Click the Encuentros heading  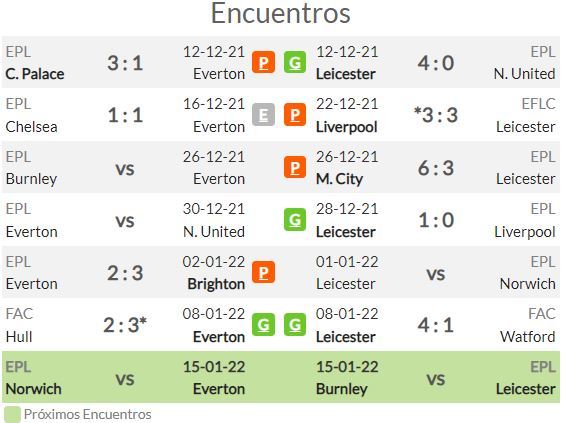tap(280, 13)
